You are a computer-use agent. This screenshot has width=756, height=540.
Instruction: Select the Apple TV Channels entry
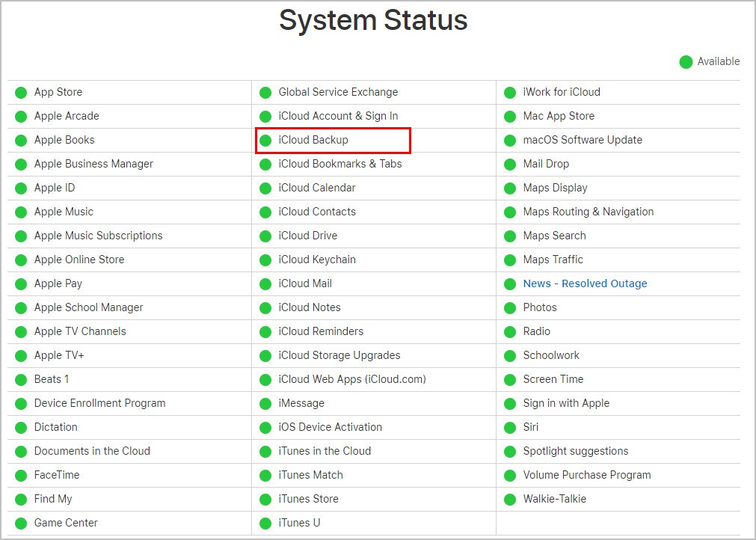80,331
